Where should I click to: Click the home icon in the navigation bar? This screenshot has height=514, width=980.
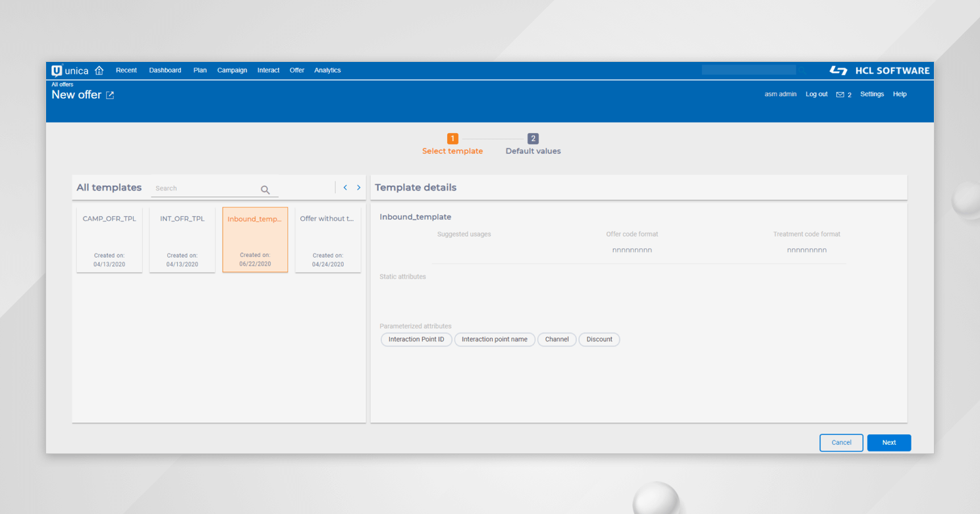[x=99, y=70]
